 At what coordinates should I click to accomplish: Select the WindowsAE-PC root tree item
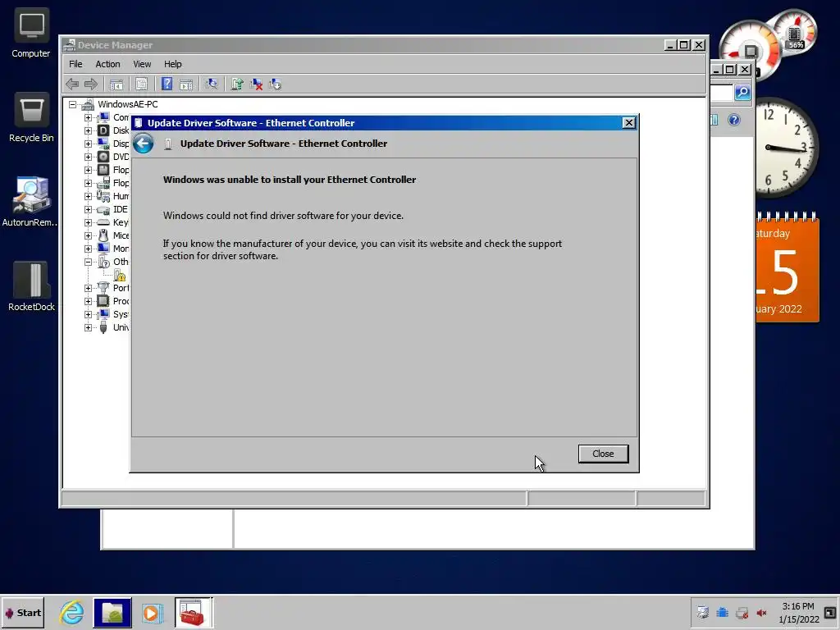(127, 104)
